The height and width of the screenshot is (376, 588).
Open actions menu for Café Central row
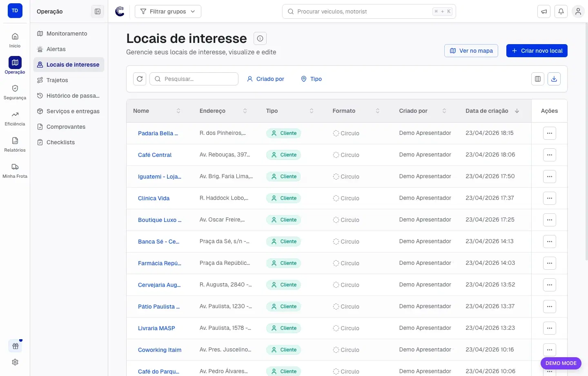coord(550,155)
